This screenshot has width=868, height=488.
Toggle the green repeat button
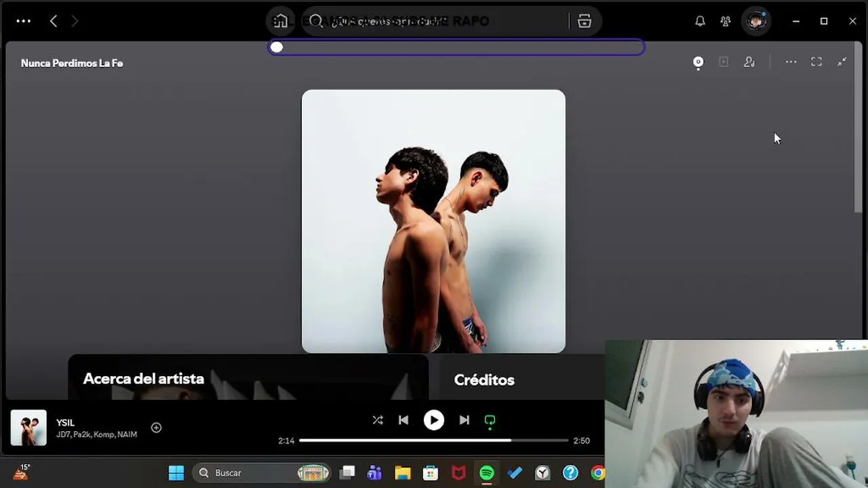pyautogui.click(x=490, y=421)
